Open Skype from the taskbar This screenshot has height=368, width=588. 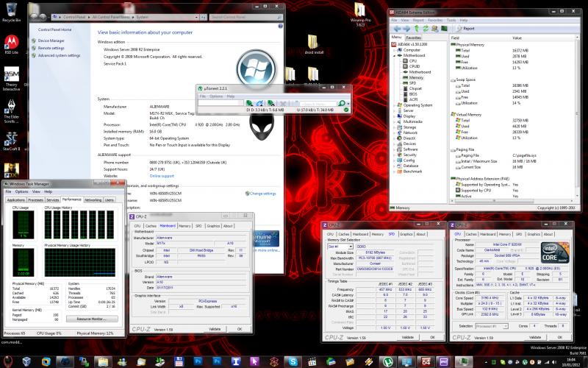(293, 361)
